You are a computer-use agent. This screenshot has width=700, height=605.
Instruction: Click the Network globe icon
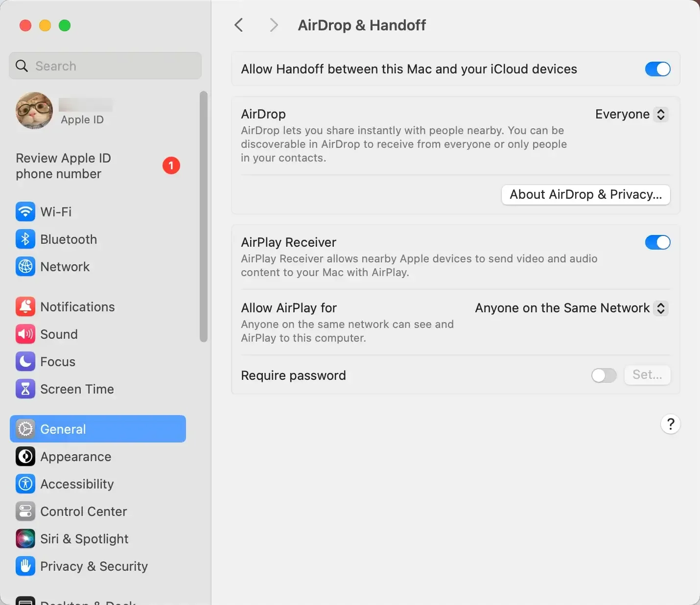[x=25, y=267]
